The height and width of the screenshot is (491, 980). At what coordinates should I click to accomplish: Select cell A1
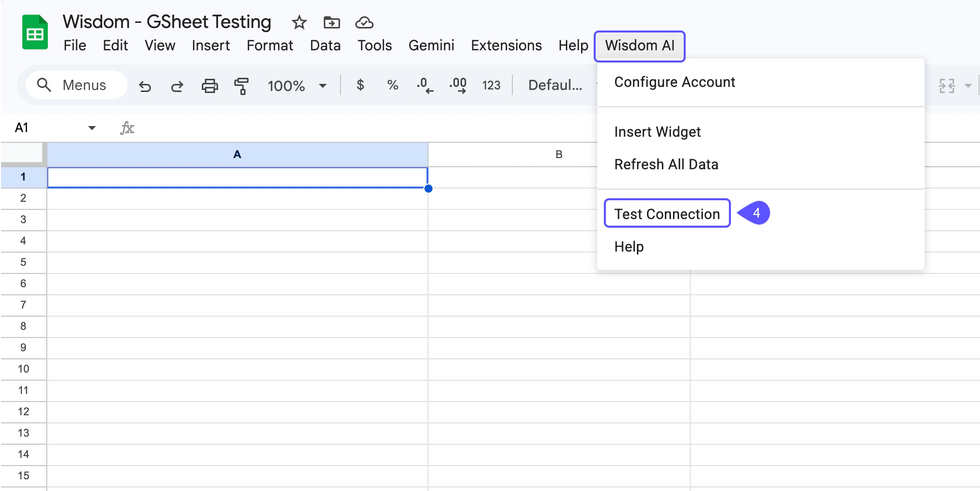point(237,177)
